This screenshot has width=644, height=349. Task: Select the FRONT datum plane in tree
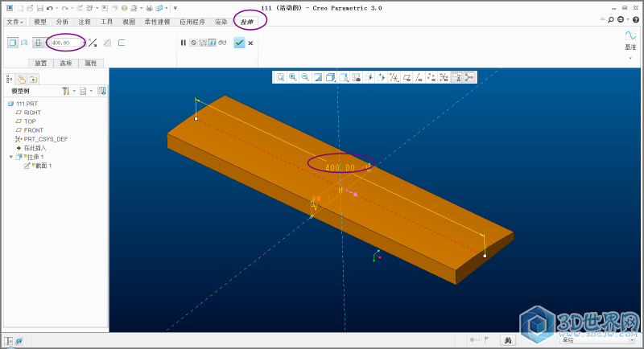[33, 130]
